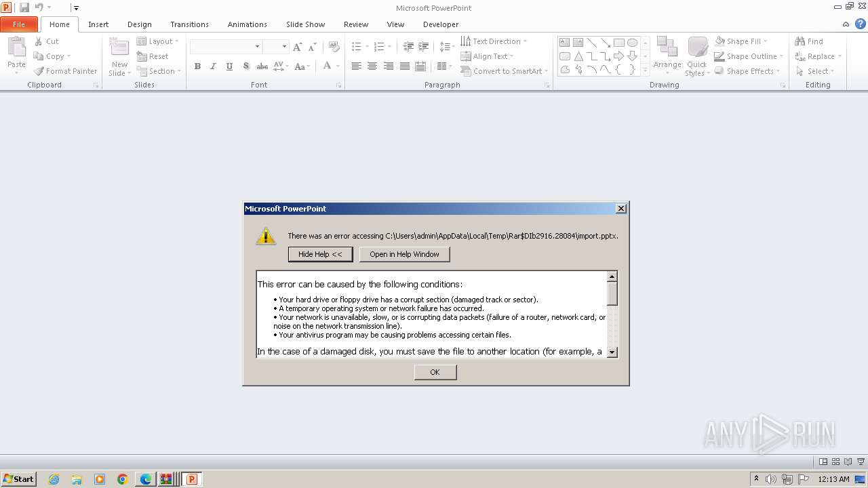Image resolution: width=868 pixels, height=488 pixels.
Task: Open the Layout dropdown
Action: tap(159, 41)
